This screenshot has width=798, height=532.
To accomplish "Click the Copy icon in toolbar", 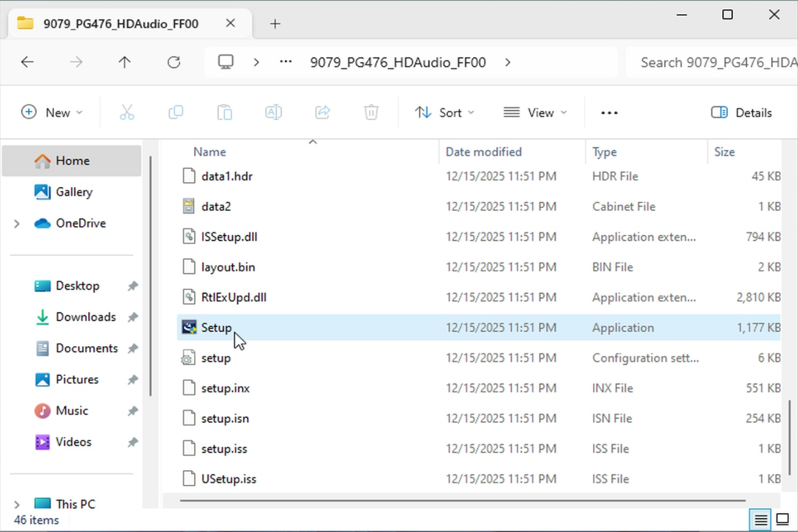I will 176,113.
